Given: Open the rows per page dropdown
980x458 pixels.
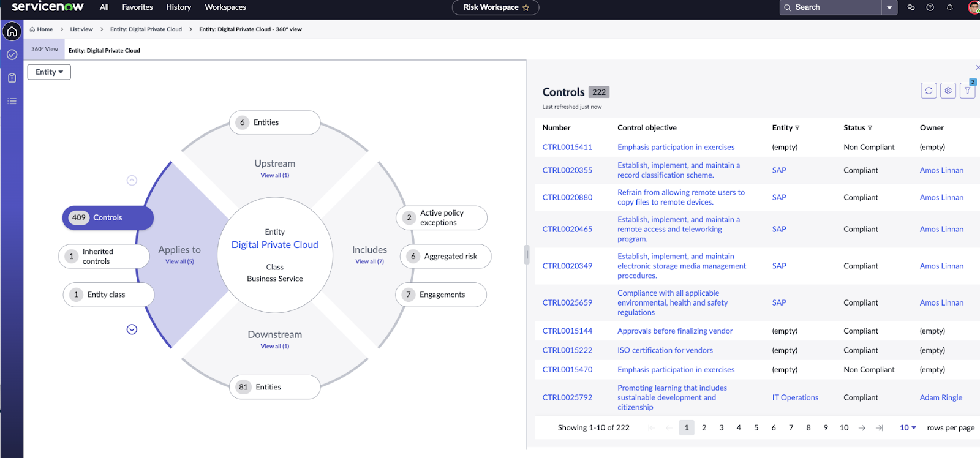Looking at the screenshot, I should point(908,427).
